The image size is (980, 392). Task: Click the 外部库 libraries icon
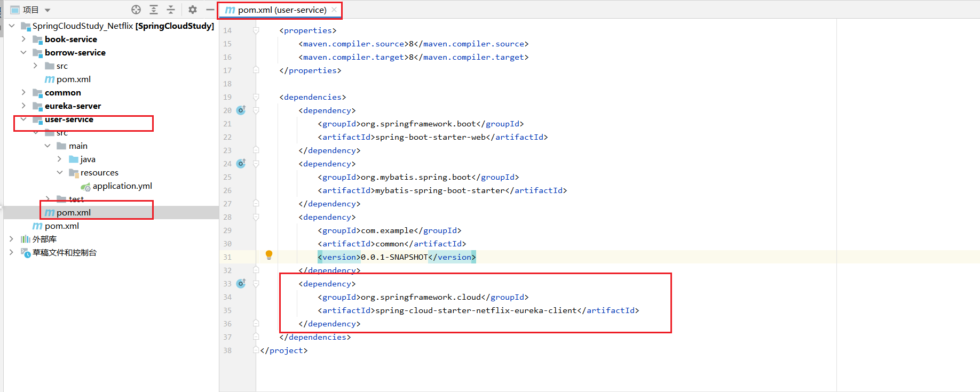[x=25, y=239]
